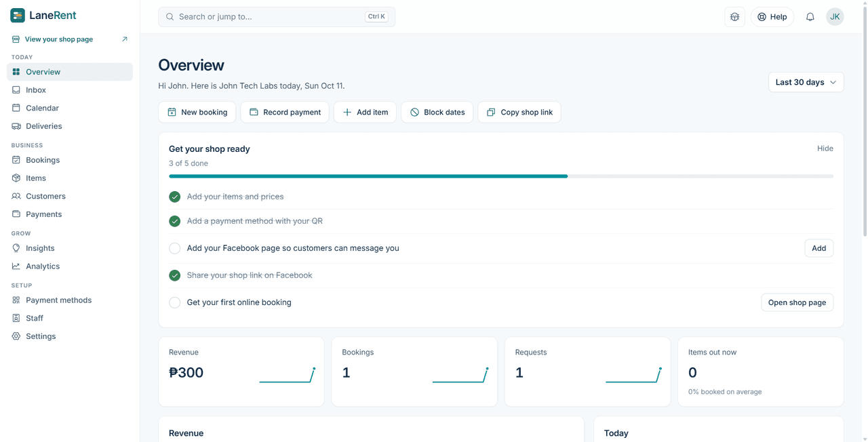
Task: Open Calendar from the sidebar
Action: point(70,108)
